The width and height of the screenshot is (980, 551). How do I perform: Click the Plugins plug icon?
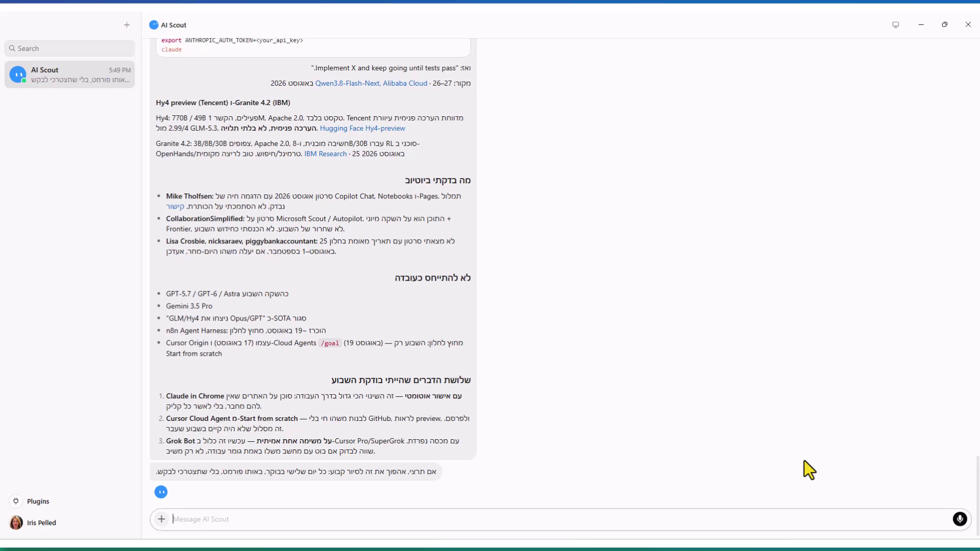[x=16, y=501]
